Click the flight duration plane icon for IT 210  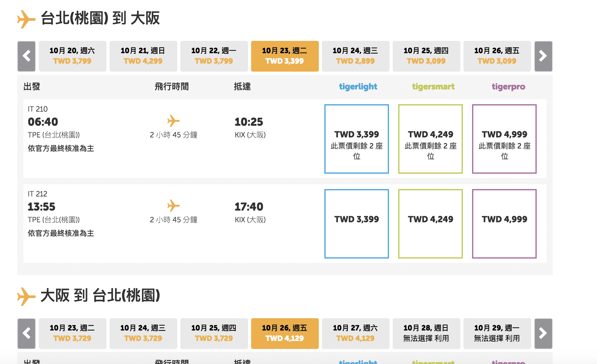[174, 121]
